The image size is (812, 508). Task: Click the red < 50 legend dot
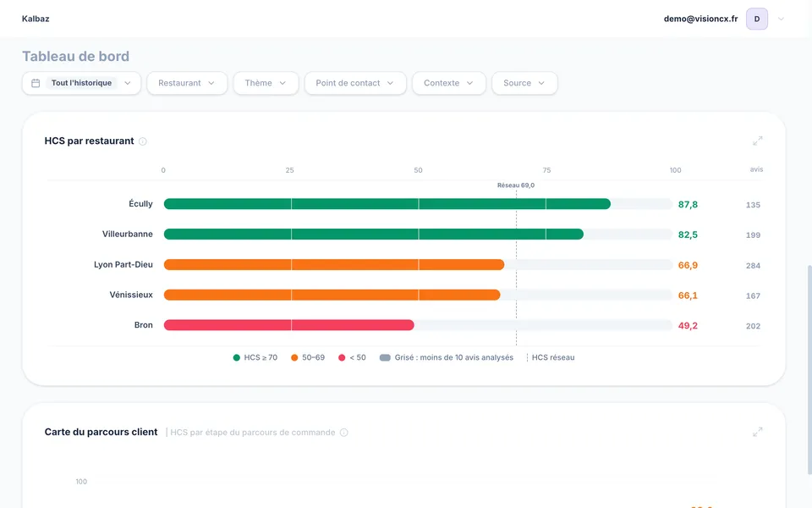click(342, 357)
